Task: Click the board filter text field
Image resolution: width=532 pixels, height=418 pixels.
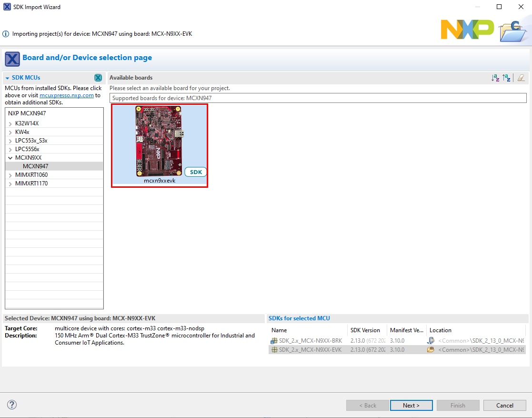Action: tap(318, 98)
